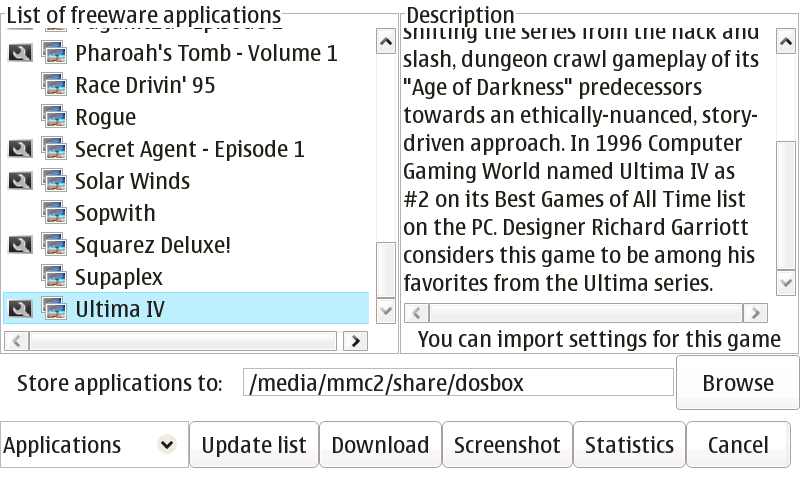The width and height of the screenshot is (800, 480).
Task: Click the magnifier icon next to Ultima IV
Action: (20, 309)
